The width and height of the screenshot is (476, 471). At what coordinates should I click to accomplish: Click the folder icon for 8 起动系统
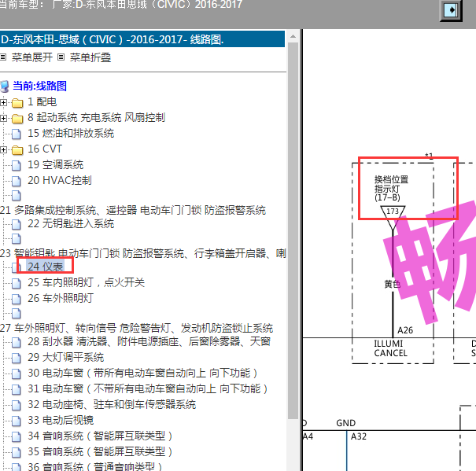point(17,119)
